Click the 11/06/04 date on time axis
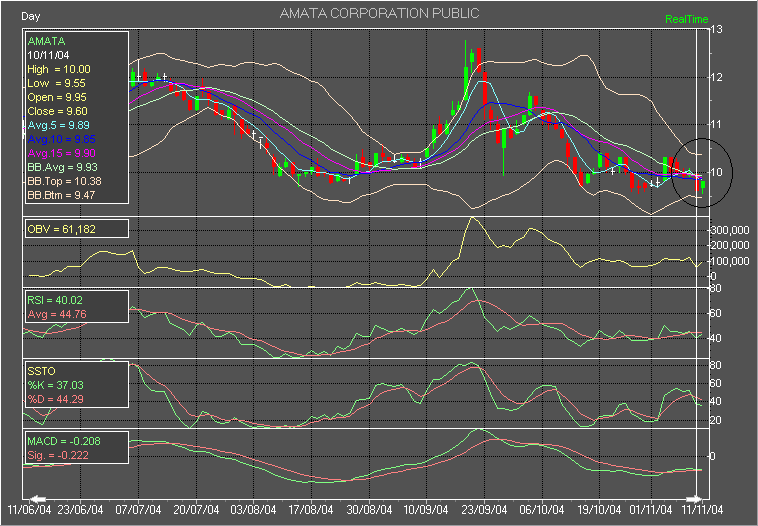 (29, 510)
